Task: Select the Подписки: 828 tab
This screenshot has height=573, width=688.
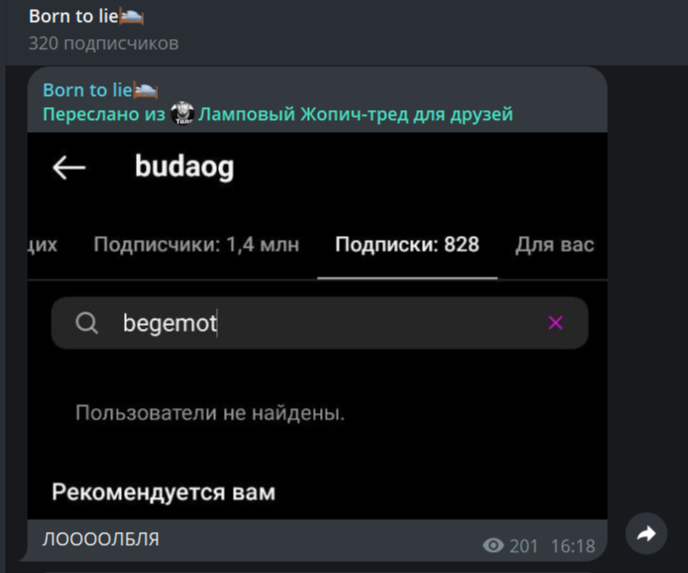Action: click(407, 244)
